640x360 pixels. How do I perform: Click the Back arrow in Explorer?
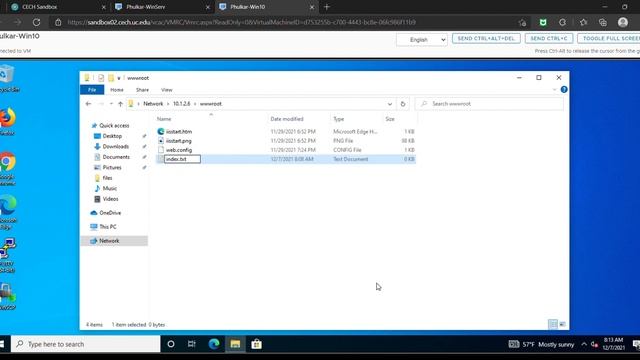pos(88,104)
